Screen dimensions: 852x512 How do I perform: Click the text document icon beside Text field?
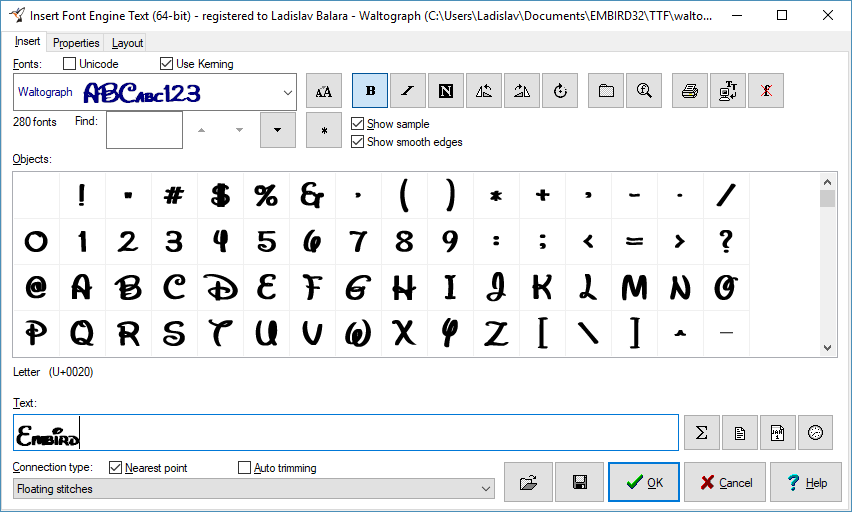click(x=740, y=433)
